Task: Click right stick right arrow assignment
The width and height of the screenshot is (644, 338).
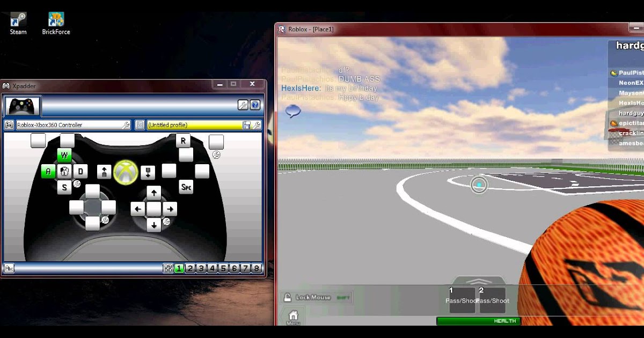Action: pyautogui.click(x=170, y=209)
